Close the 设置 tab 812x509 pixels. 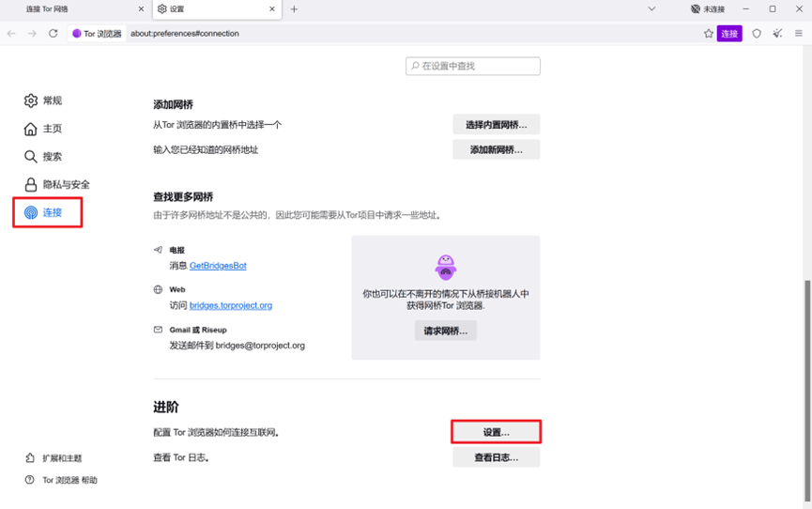[272, 9]
